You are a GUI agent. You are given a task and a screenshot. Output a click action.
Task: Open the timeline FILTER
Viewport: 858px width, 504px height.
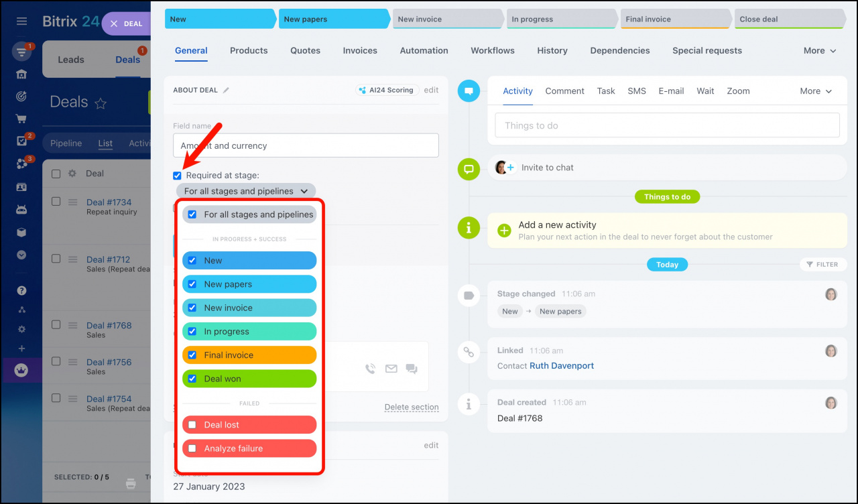[x=822, y=264]
